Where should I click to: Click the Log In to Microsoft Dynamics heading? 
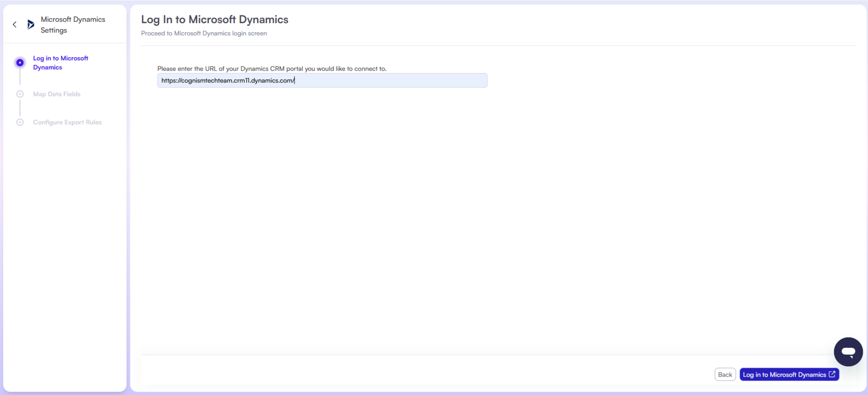point(214,19)
